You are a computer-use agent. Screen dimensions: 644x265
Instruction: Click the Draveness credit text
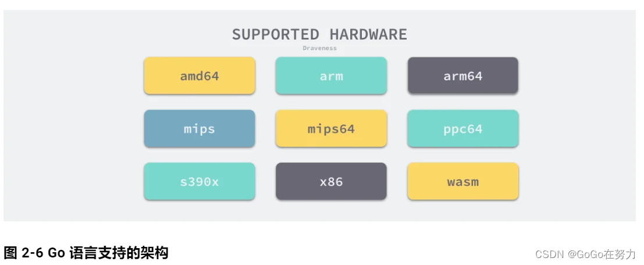[319, 48]
